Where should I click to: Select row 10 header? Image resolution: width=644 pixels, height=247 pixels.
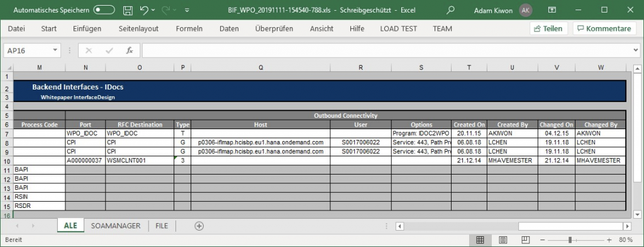click(x=6, y=160)
